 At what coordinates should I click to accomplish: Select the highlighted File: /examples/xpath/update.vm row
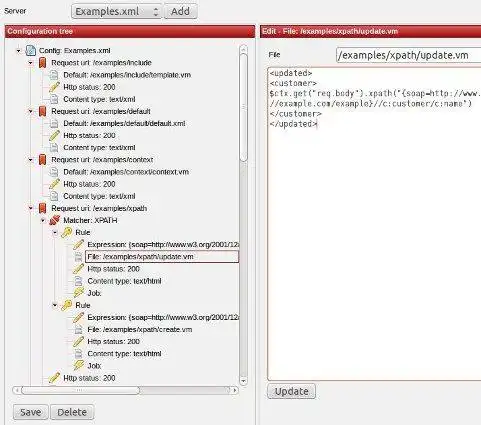point(162,257)
